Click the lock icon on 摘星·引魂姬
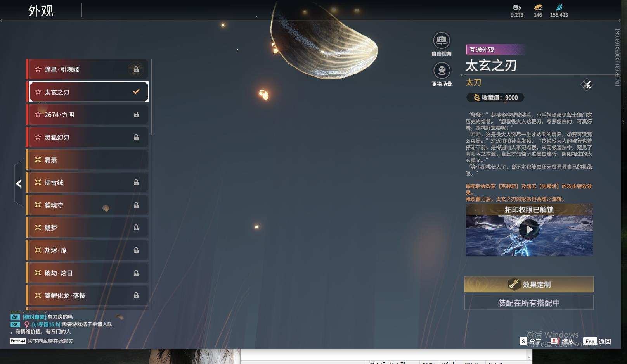The image size is (627, 364). [x=136, y=69]
